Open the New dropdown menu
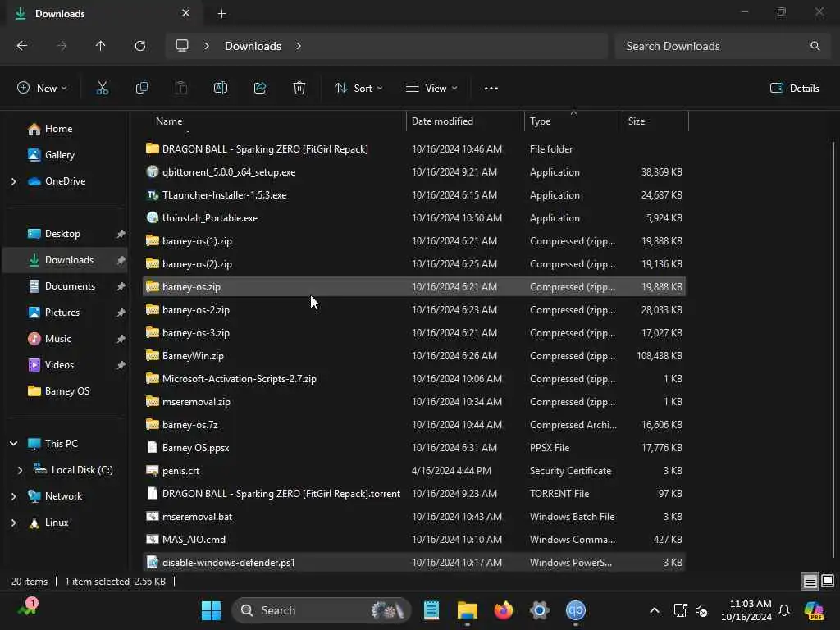The height and width of the screenshot is (630, 840). (x=42, y=89)
